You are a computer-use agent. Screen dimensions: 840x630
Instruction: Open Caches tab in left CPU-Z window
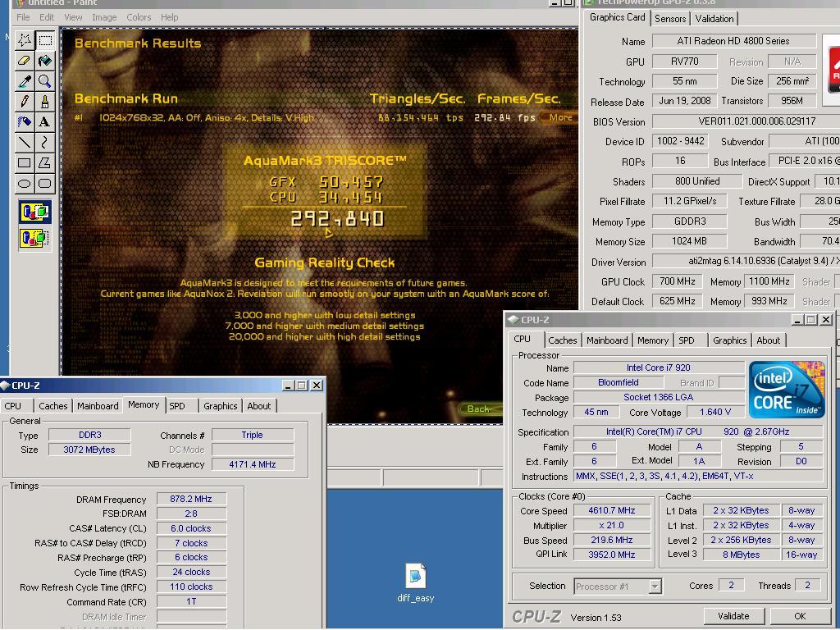pos(53,406)
